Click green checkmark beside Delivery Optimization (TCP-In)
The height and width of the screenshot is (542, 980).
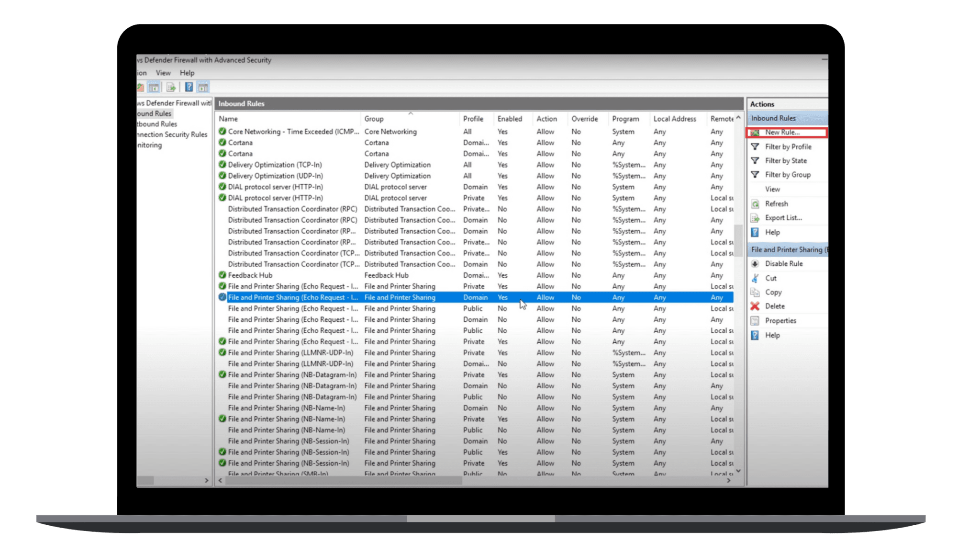pyautogui.click(x=222, y=165)
